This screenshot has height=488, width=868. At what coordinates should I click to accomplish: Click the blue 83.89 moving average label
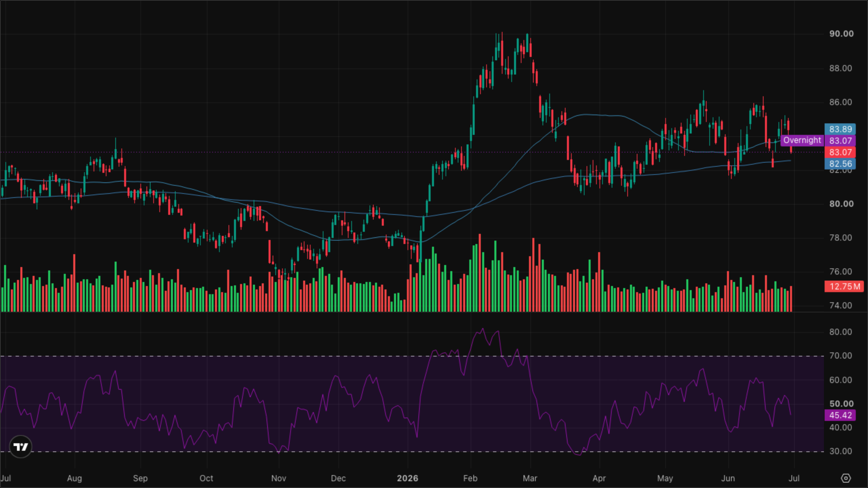(840, 129)
